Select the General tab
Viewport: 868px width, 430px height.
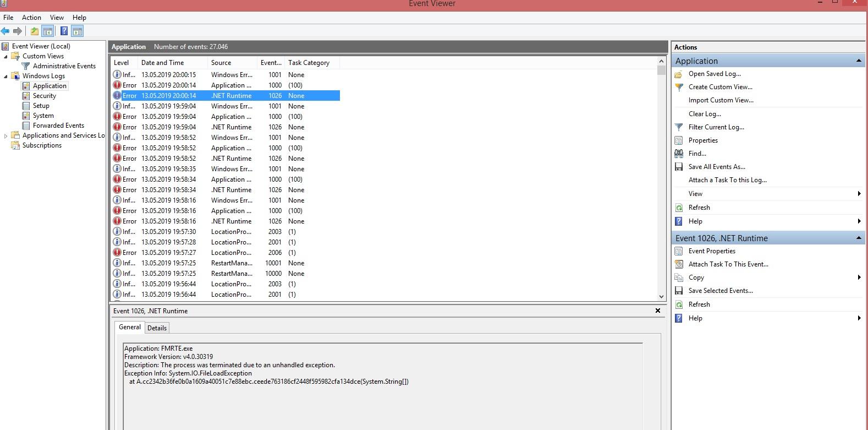pos(130,327)
